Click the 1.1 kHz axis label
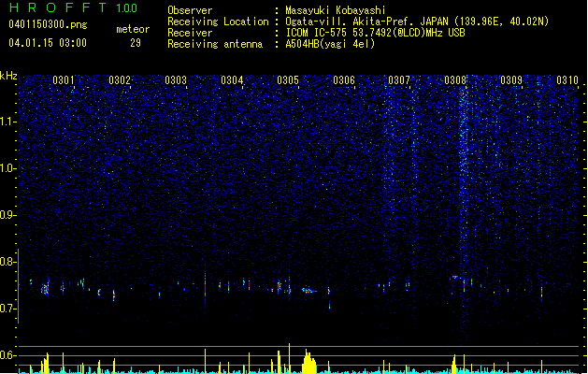The image size is (588, 374). coord(8,122)
